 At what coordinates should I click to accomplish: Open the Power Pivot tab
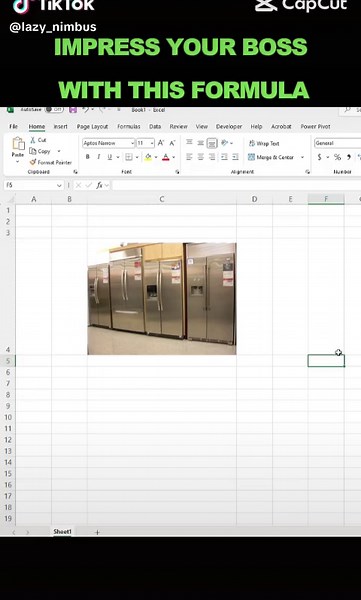tap(315, 127)
